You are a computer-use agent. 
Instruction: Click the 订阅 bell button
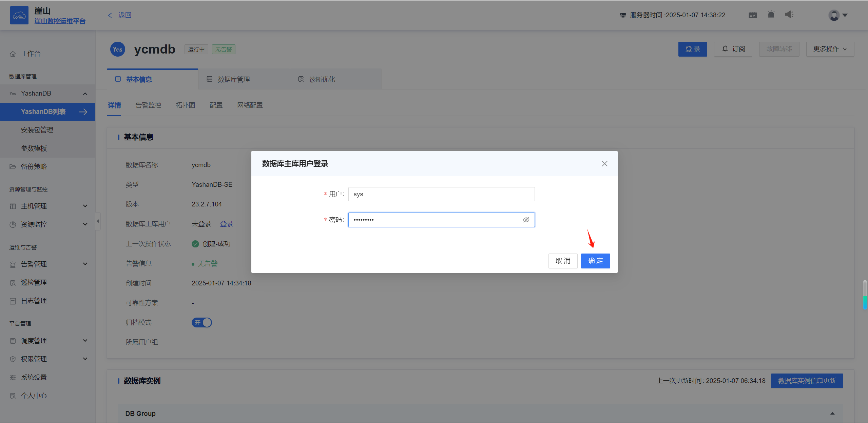click(x=733, y=49)
